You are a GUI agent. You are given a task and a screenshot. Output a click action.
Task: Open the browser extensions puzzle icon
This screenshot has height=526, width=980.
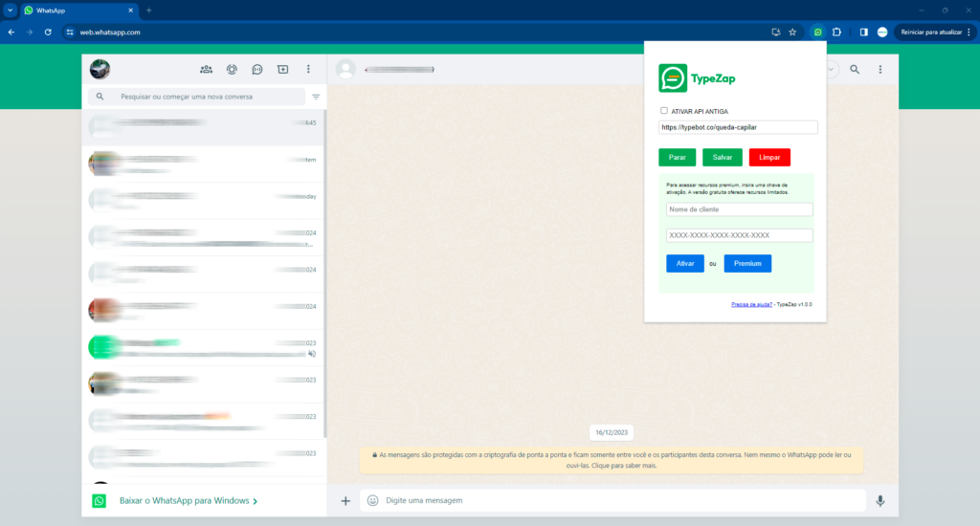tap(836, 32)
